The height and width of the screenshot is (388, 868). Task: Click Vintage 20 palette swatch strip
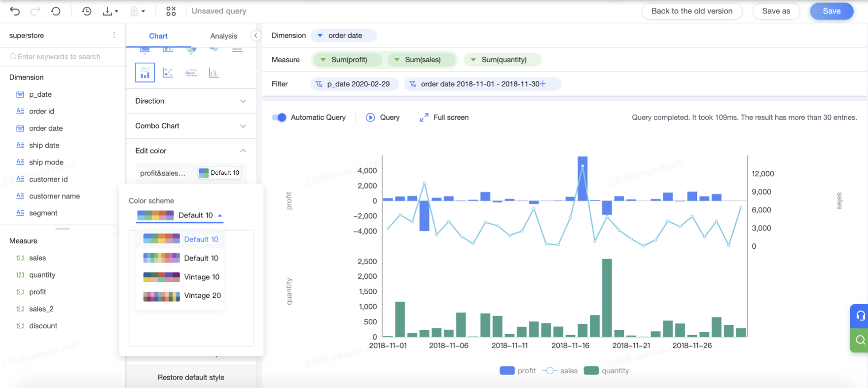point(161,296)
